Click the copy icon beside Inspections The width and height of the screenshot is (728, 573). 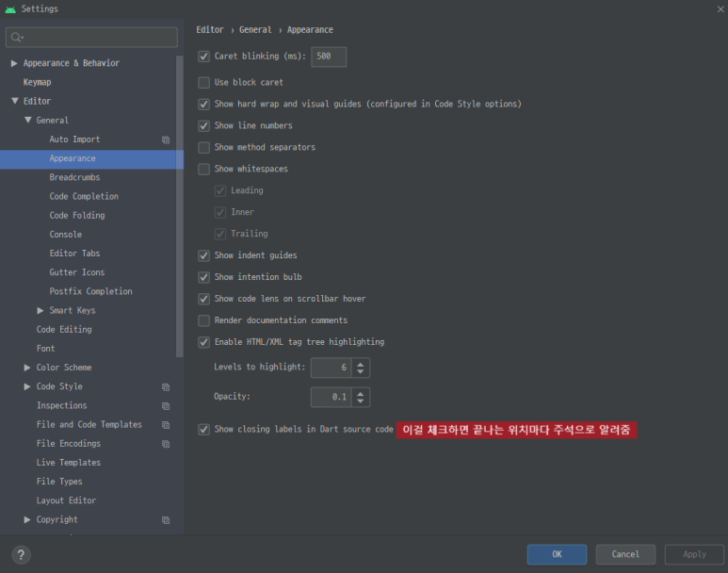click(x=166, y=406)
